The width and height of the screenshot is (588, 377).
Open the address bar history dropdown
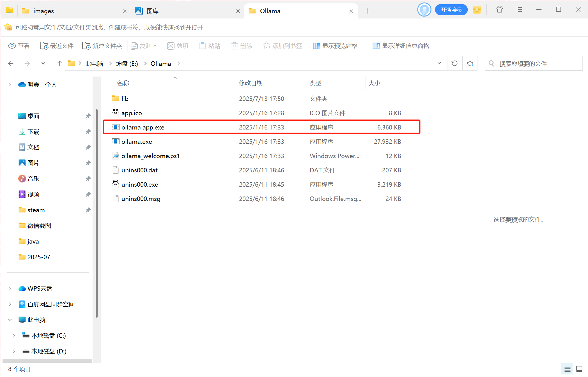coord(439,63)
